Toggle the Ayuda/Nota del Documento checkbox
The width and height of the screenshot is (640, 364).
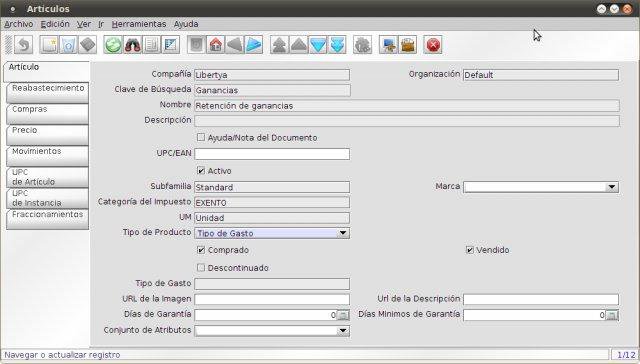[x=201, y=137]
